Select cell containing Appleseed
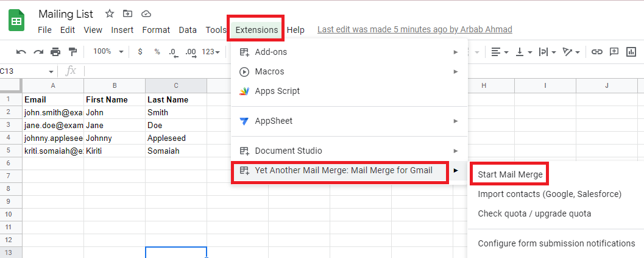 (x=176, y=138)
